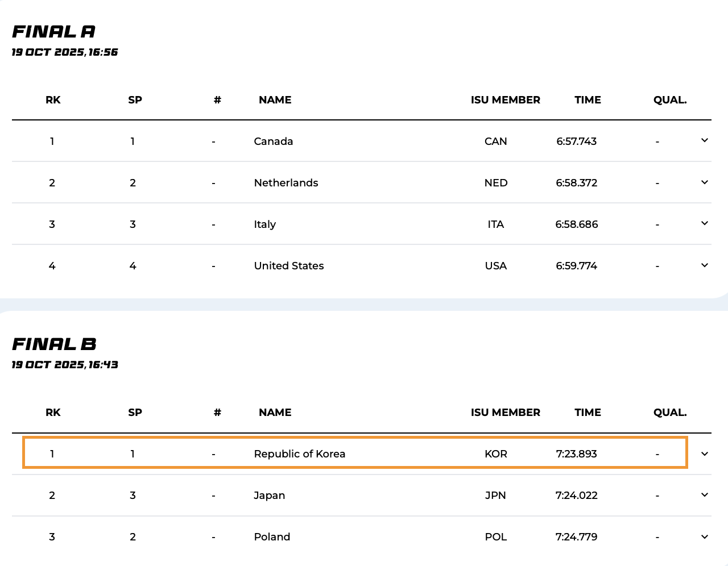Click Netherlands team name
728x566 pixels.
286,183
